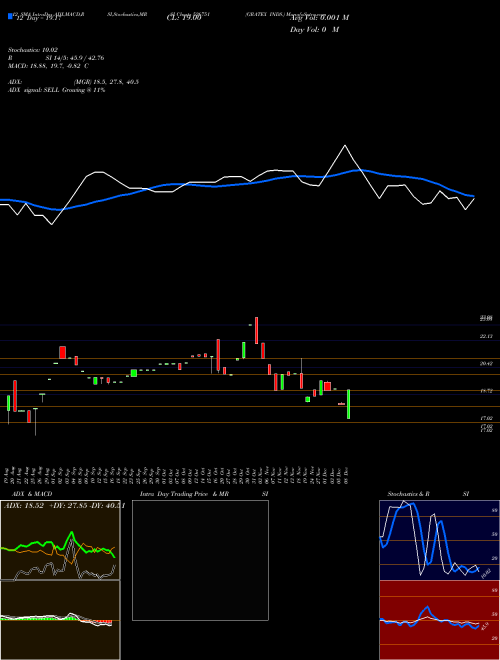This screenshot has height=660, width=500.
Task: Open the MACD histogram panel below ADX
Action: [60, 620]
